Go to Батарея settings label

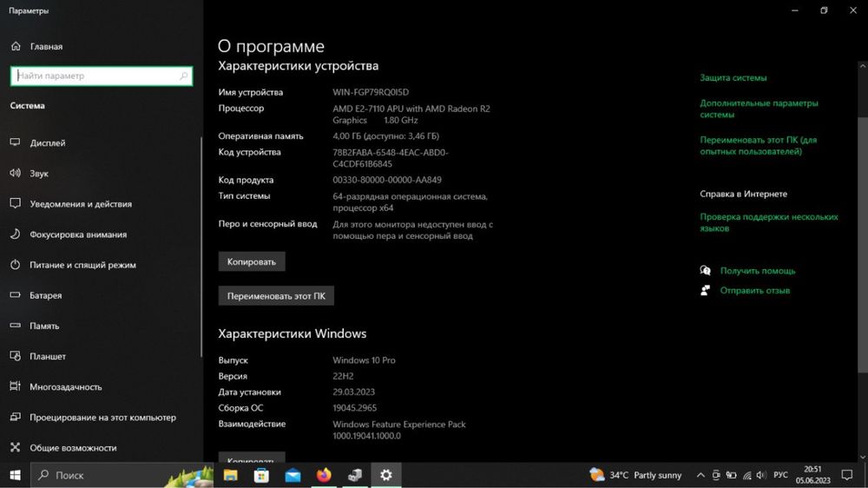[x=46, y=295]
